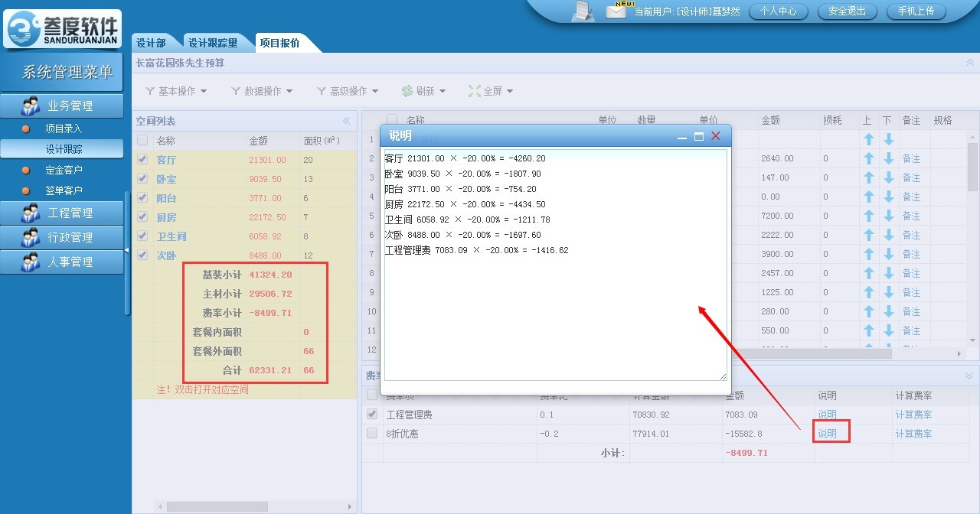The width and height of the screenshot is (980, 514).
Task: Click the 备注 link in row 5
Action: (911, 216)
